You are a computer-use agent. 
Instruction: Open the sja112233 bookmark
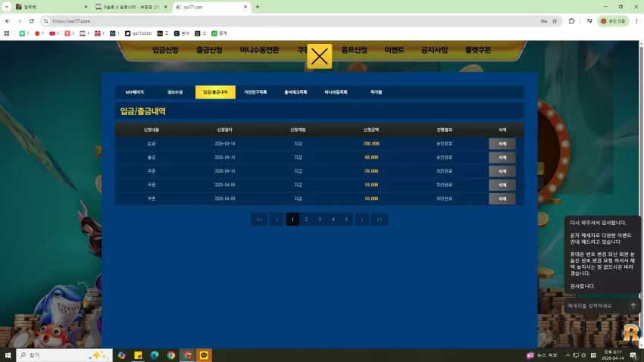tap(139, 33)
